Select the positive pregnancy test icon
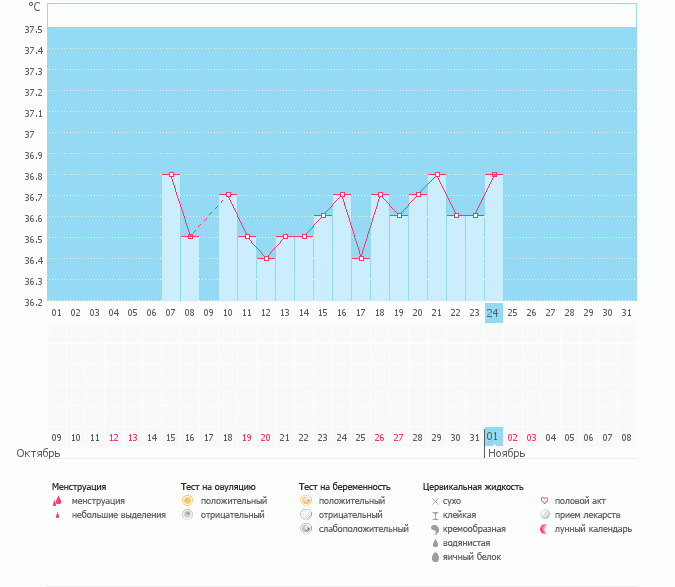The image size is (675, 587). click(305, 501)
